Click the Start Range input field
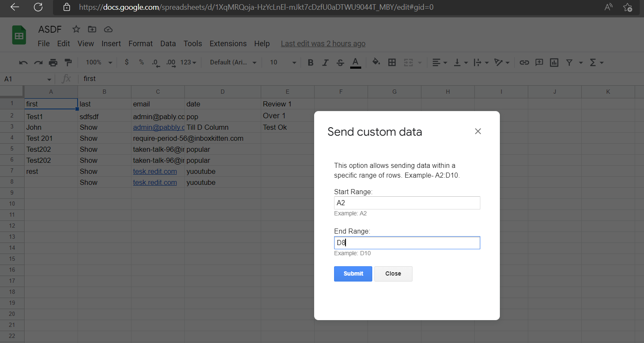 pos(407,203)
